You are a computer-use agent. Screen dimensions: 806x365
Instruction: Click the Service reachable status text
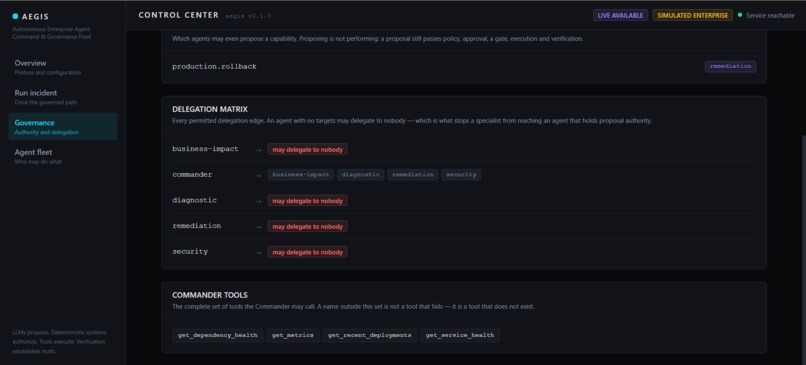tap(770, 15)
